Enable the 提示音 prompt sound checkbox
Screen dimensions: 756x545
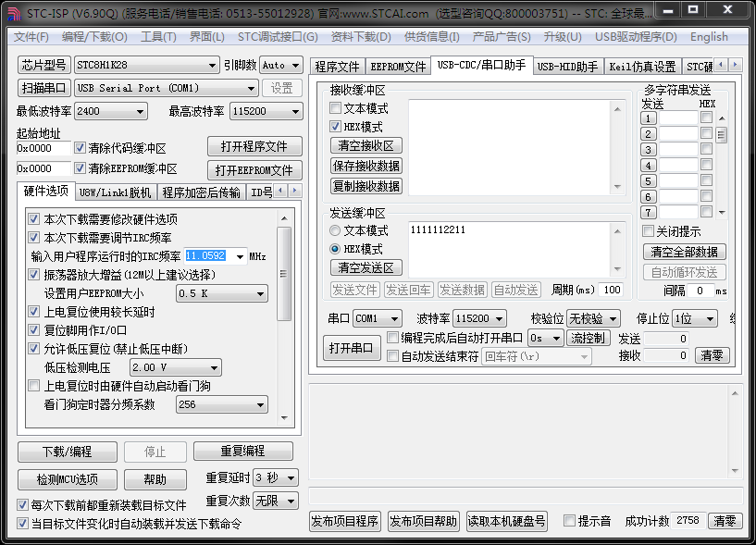pos(571,521)
